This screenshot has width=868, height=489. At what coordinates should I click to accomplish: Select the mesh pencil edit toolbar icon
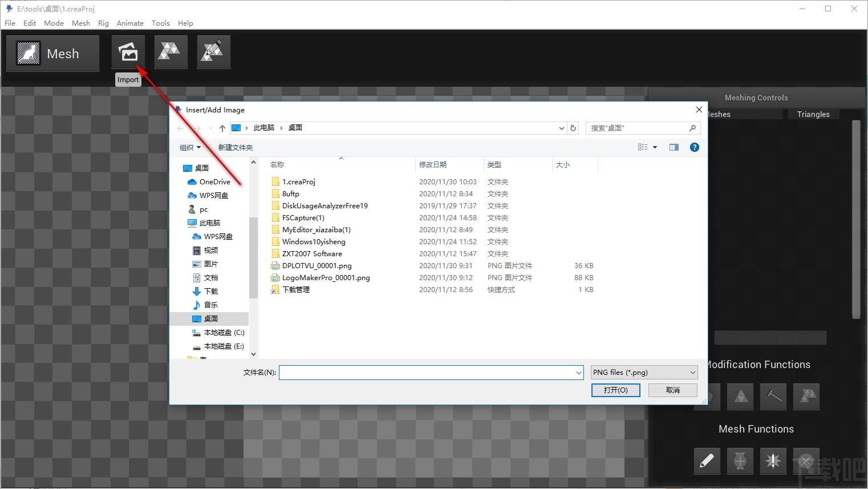[x=214, y=52]
